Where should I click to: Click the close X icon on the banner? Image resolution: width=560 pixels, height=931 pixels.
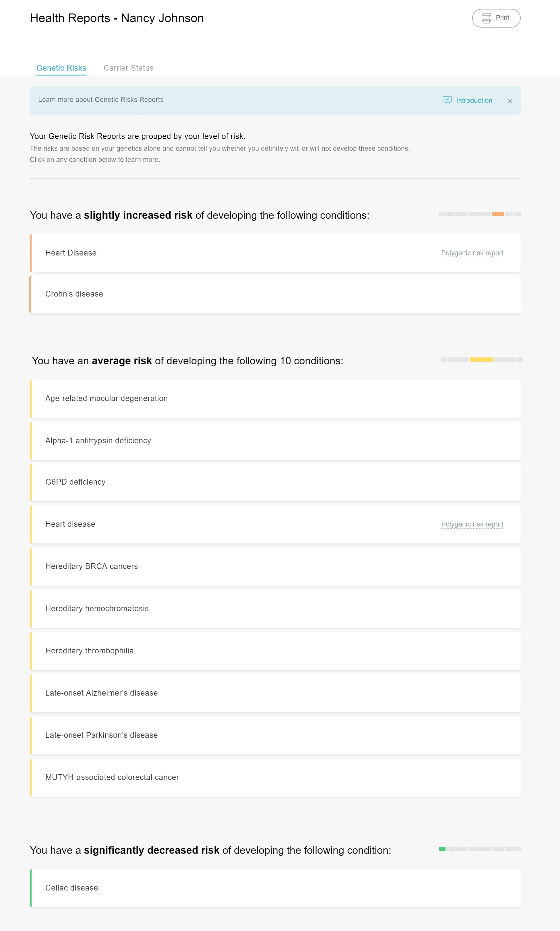click(509, 100)
